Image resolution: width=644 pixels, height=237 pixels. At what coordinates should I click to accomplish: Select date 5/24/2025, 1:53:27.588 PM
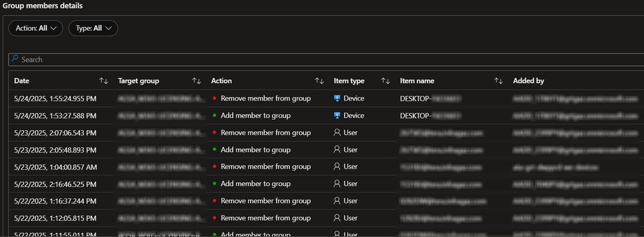[x=55, y=116]
